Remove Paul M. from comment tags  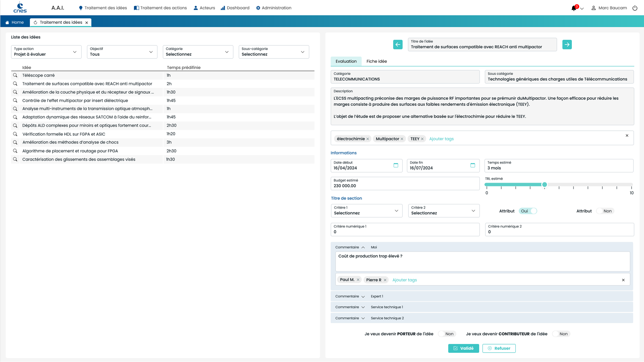pyautogui.click(x=358, y=280)
